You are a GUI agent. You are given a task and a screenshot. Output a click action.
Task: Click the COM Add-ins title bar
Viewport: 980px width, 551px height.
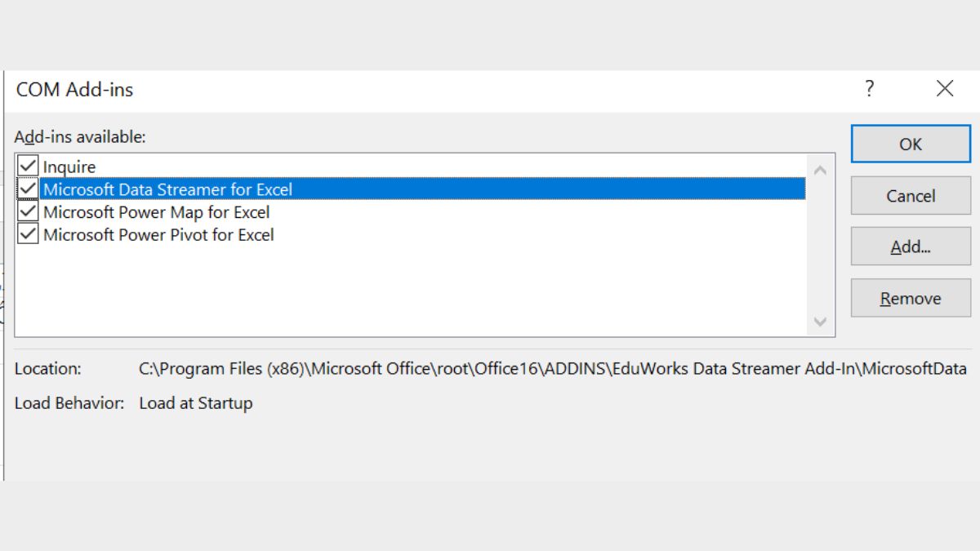point(408,90)
